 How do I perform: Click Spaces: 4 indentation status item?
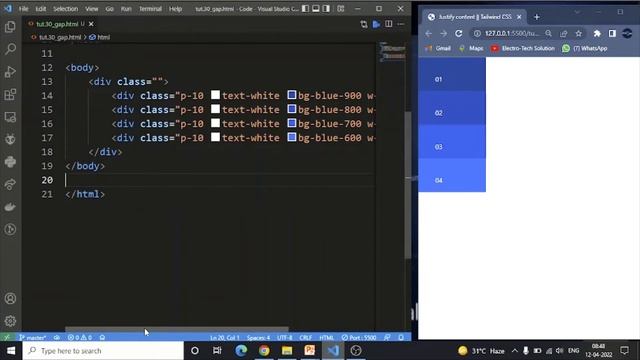tap(258, 338)
